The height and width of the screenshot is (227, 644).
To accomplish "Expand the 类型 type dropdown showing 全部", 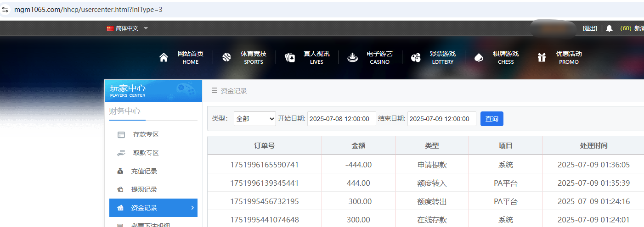I will [x=254, y=119].
